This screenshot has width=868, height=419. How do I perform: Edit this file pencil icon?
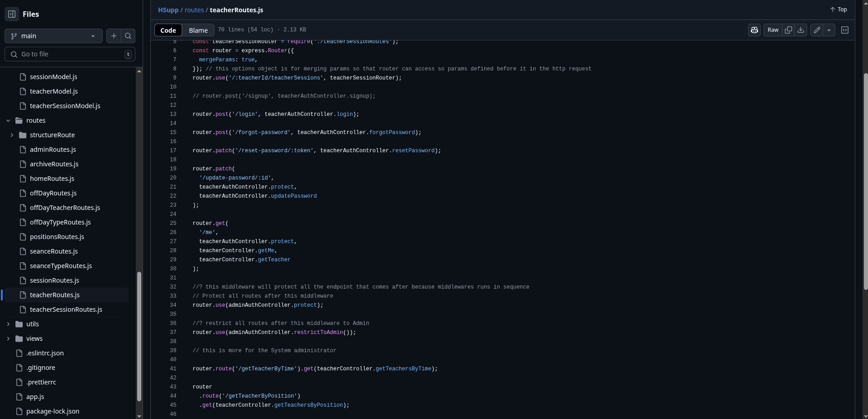(x=817, y=30)
